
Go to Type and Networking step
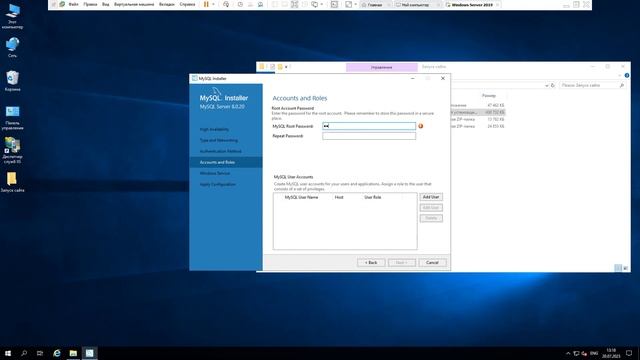(218, 140)
